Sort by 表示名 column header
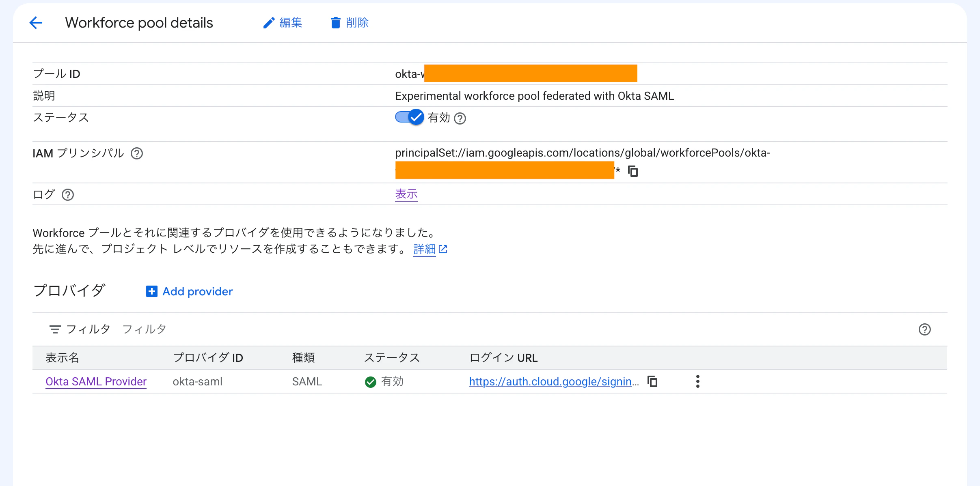The height and width of the screenshot is (486, 980). [x=63, y=358]
